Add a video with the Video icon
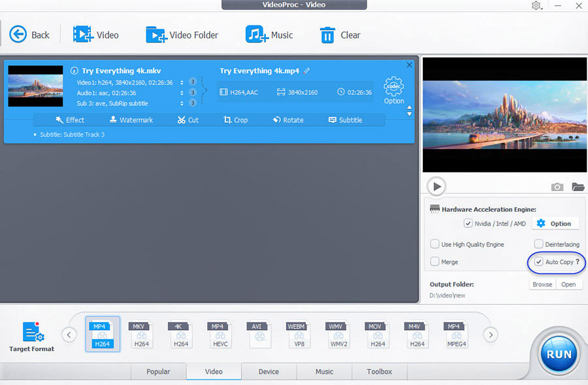The image size is (588, 385). [x=83, y=35]
